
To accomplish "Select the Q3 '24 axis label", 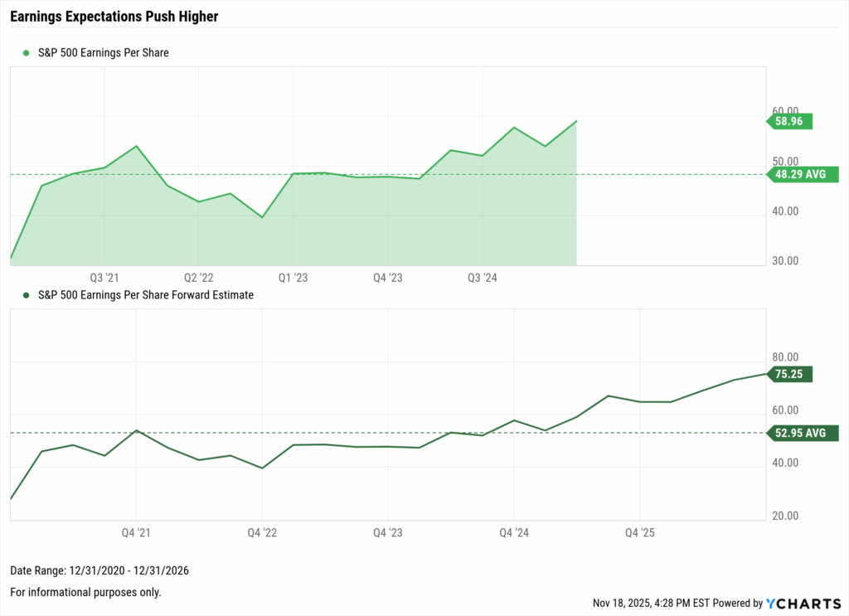I will (x=483, y=278).
